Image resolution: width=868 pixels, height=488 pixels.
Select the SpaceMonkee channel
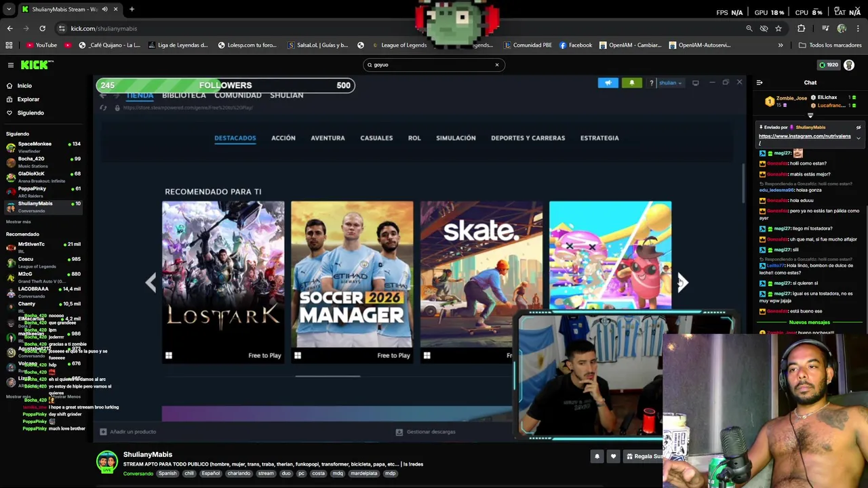click(42, 146)
